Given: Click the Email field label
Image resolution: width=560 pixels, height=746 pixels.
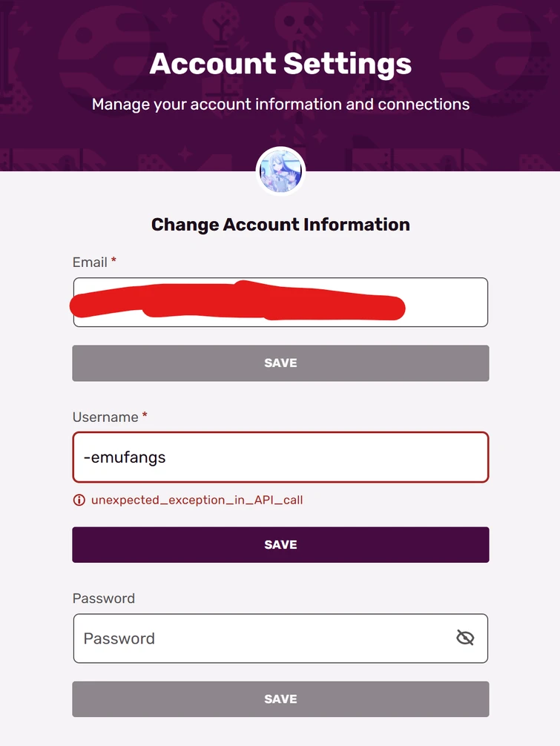Looking at the screenshot, I should 90,262.
